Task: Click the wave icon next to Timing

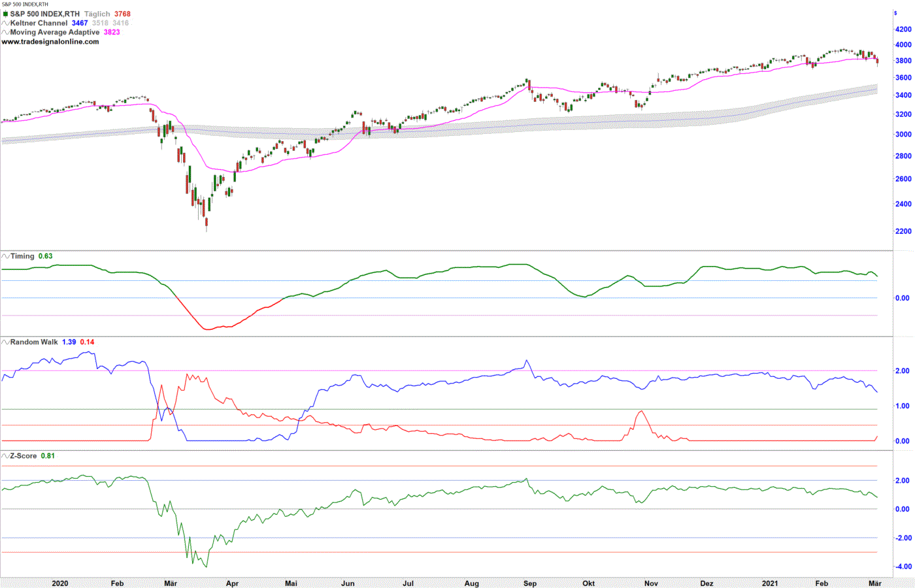Action: point(5,256)
